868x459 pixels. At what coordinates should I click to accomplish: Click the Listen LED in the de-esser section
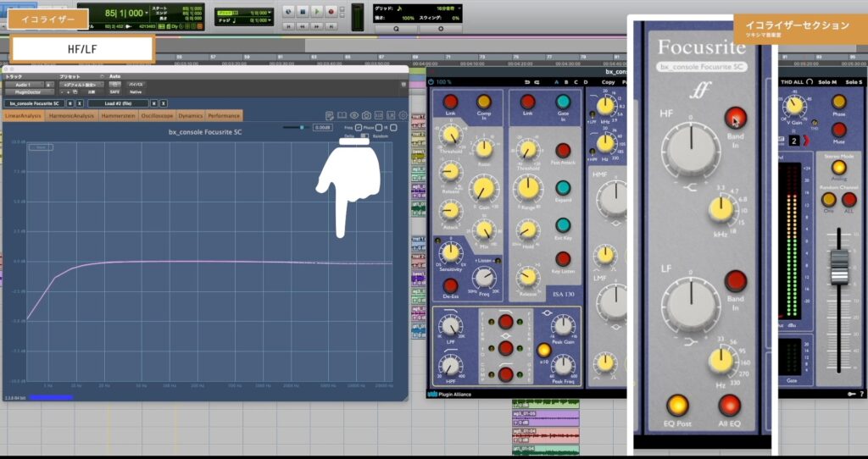pos(498,261)
